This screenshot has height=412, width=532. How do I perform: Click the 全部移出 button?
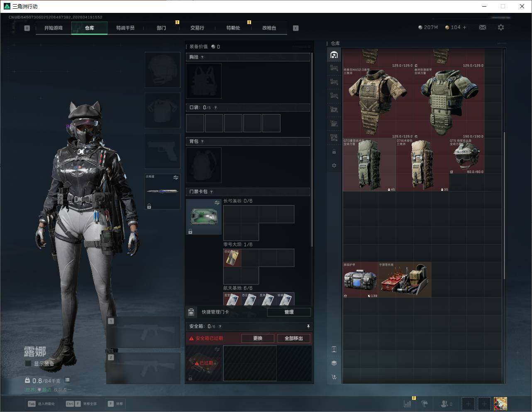[294, 338]
